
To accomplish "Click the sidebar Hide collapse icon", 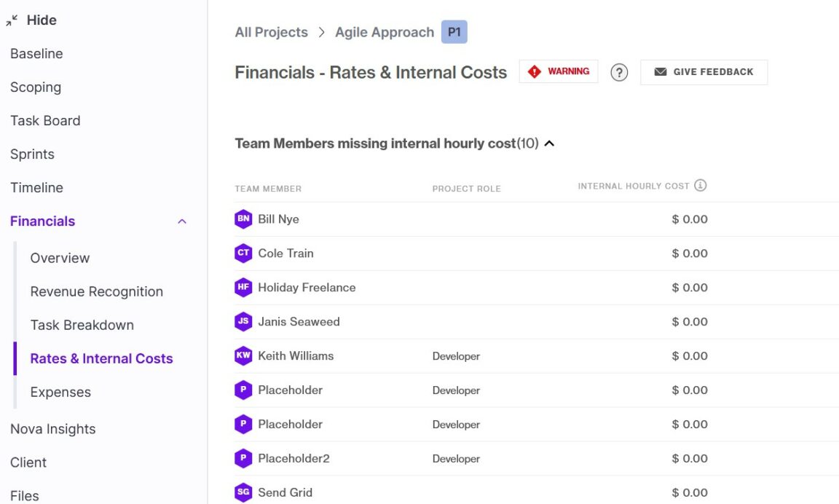I will click(x=11, y=20).
